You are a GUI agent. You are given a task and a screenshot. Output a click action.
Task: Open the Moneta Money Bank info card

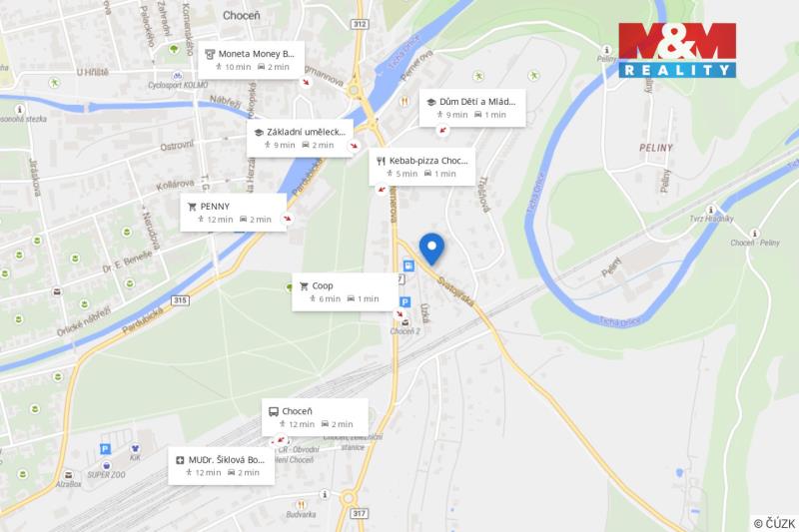252,60
